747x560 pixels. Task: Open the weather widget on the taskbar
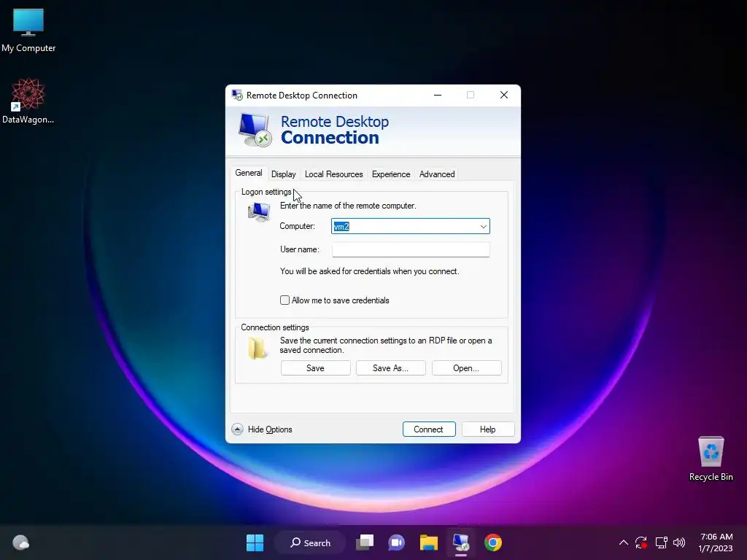(x=20, y=542)
